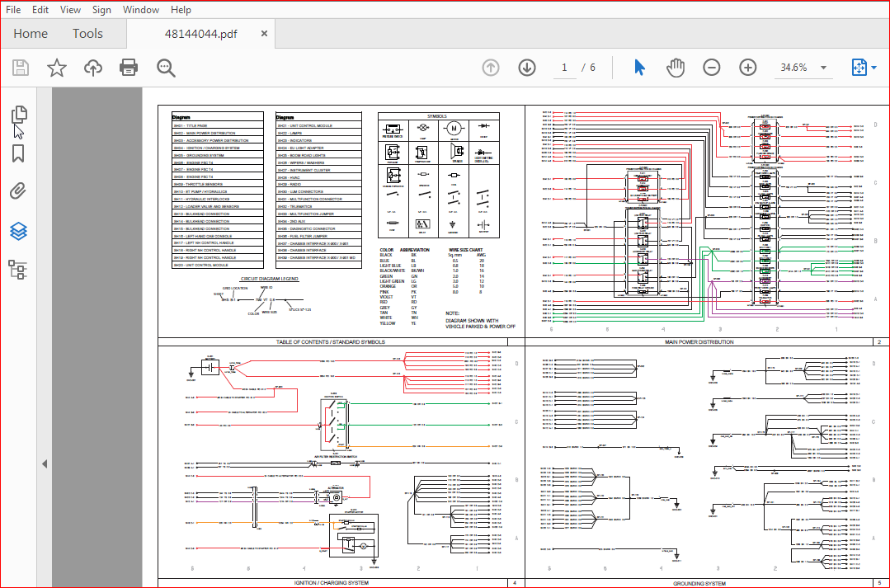Click the MAIN POWER DISTRIBUTION diagram title

coord(699,342)
